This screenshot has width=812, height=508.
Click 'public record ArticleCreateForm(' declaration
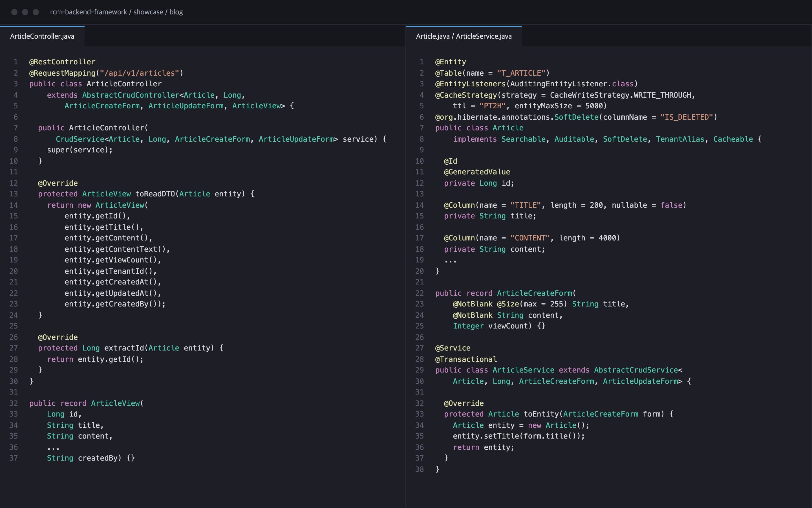[x=506, y=293]
